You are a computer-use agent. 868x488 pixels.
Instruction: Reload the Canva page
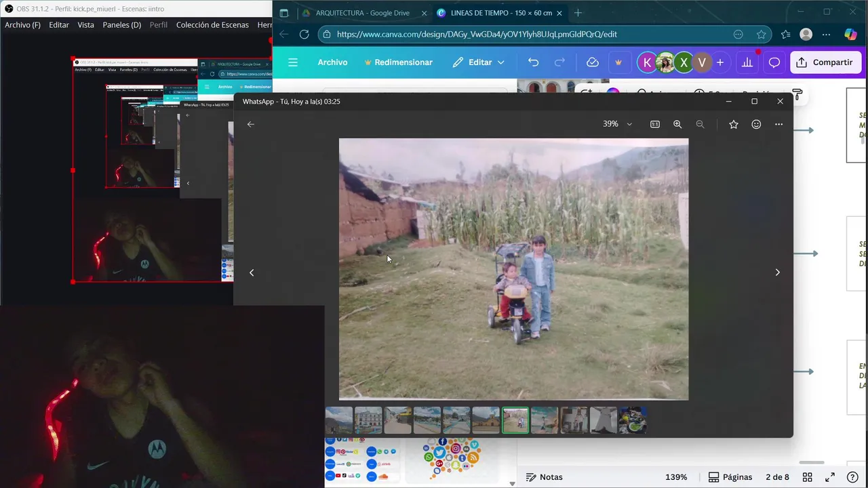click(304, 34)
